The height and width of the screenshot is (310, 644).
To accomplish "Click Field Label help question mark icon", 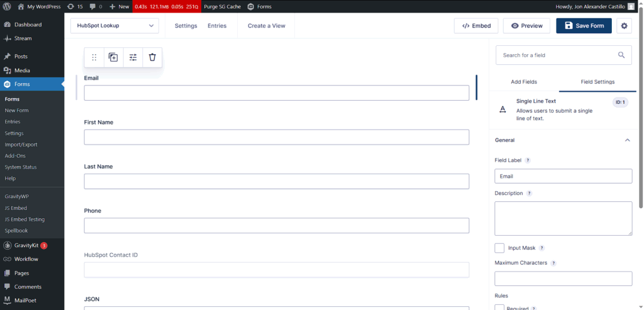I will coord(528,160).
